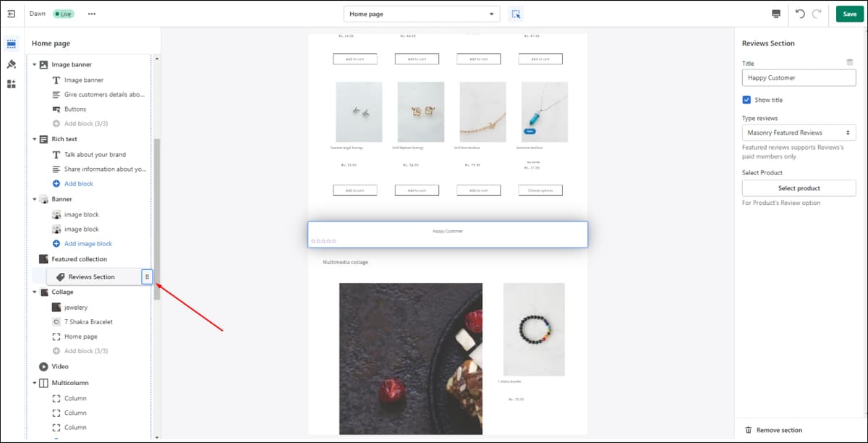
Task: Click the plus icon next to Rich text Add block
Action: (56, 184)
